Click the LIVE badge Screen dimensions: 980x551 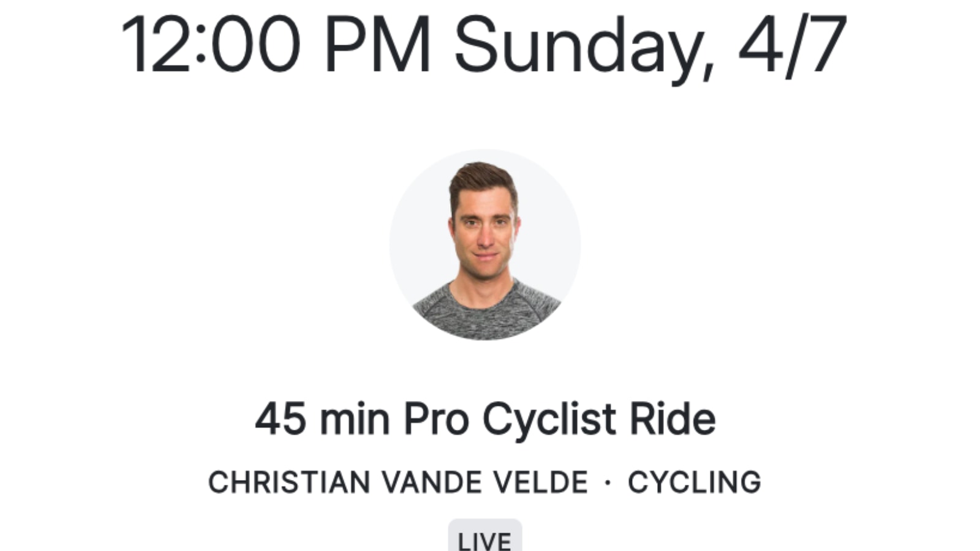pyautogui.click(x=484, y=539)
